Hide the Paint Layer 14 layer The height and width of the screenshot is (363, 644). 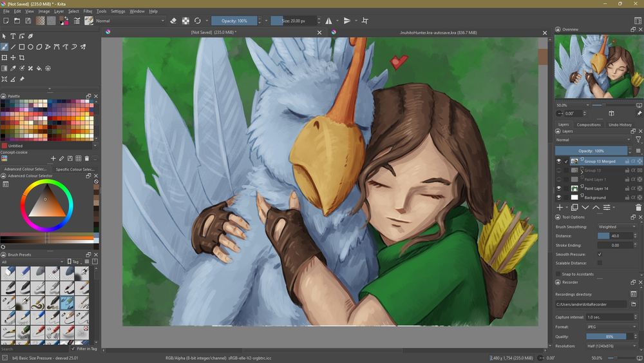[x=558, y=188]
